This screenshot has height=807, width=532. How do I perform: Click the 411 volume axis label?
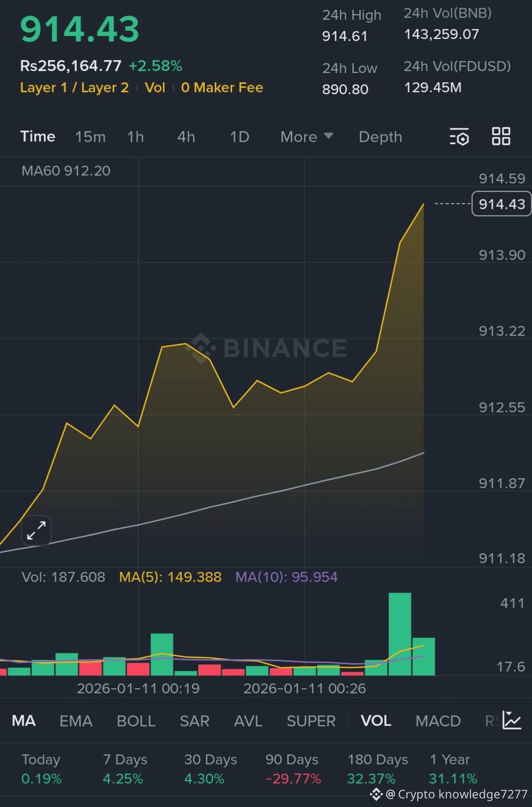coord(512,603)
